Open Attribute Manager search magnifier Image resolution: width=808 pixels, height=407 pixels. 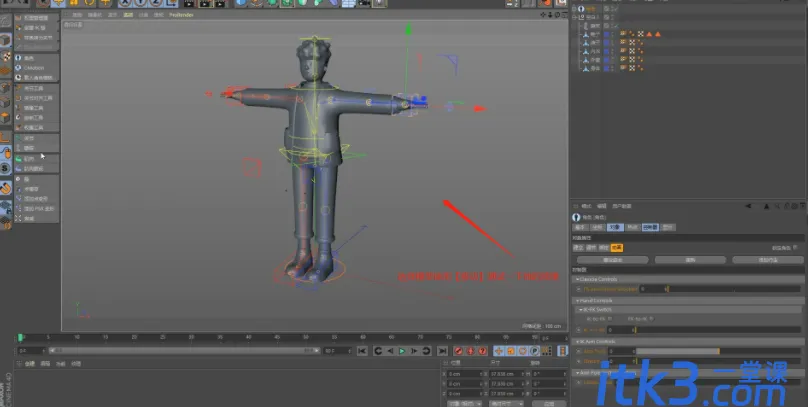777,206
